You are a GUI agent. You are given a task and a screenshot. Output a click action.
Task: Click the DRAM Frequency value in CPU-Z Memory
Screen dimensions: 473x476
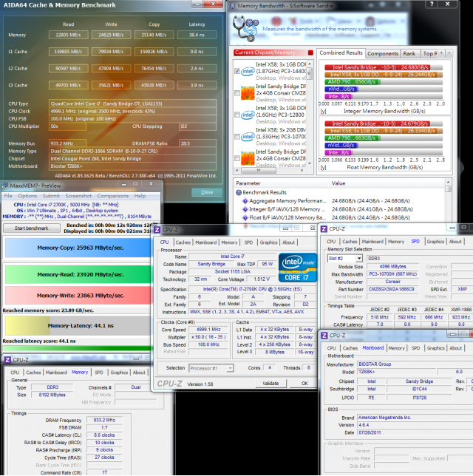tap(104, 420)
